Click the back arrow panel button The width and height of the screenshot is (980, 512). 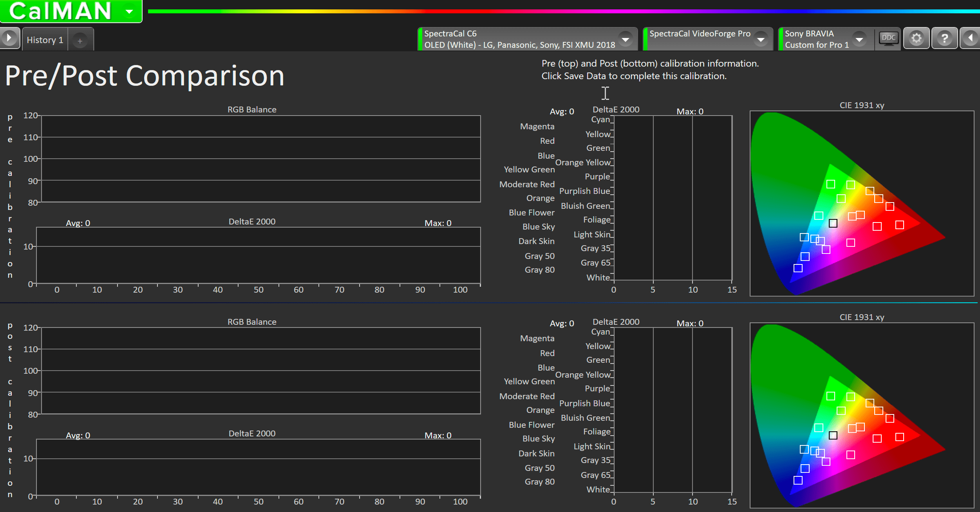(x=970, y=38)
